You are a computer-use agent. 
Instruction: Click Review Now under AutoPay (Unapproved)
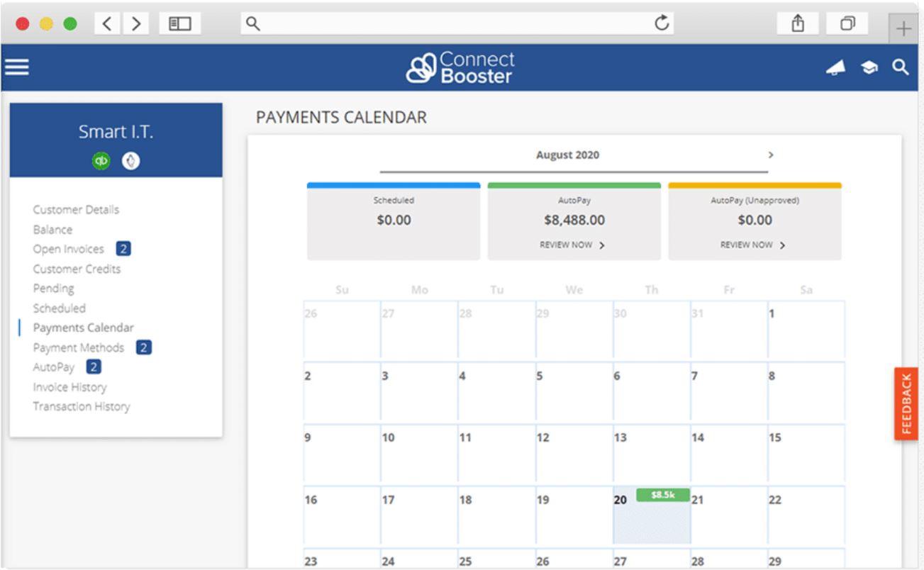[754, 245]
